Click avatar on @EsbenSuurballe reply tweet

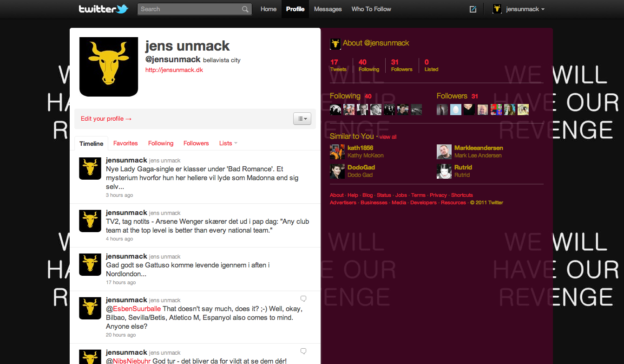click(90, 308)
